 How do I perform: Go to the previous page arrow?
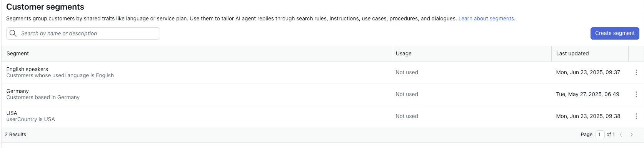(x=621, y=135)
